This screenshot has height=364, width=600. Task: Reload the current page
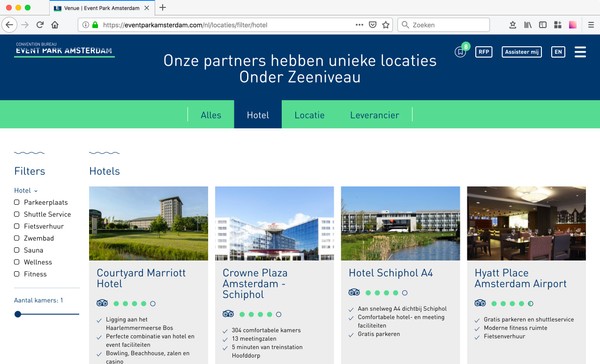(40, 25)
